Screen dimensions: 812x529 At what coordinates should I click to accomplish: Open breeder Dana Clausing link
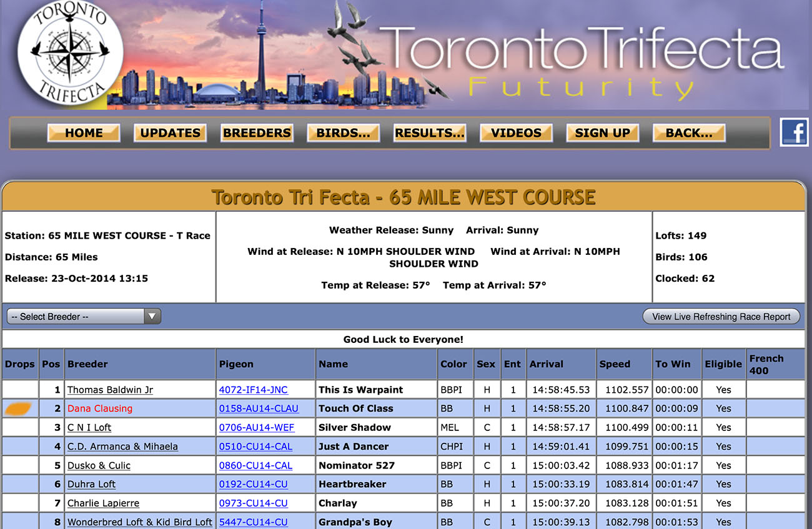[x=100, y=408]
